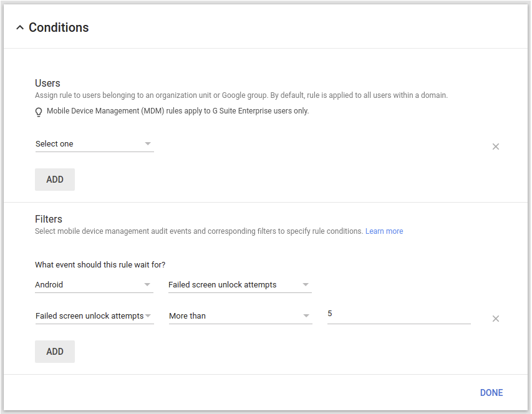Collapse the Conditions section chevron
The image size is (532, 414).
pos(20,27)
